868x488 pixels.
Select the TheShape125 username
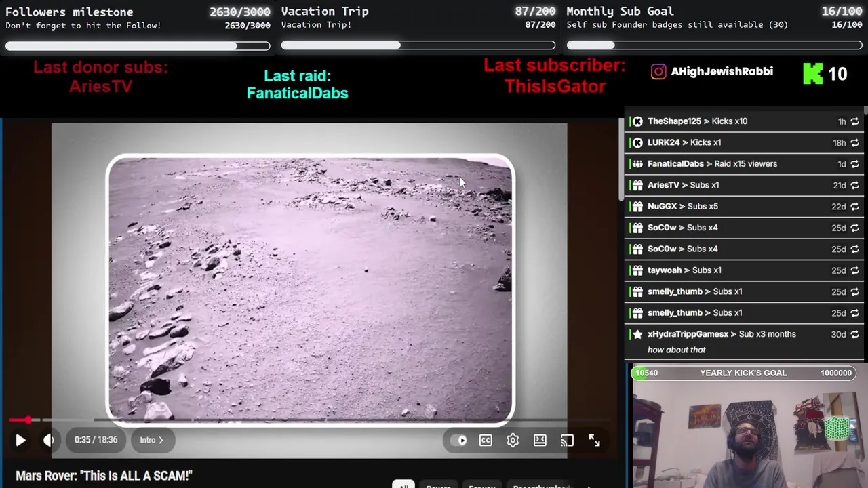[674, 121]
